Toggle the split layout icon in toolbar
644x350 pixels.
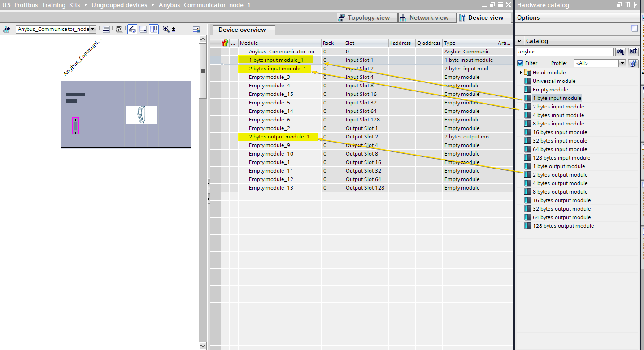[154, 29]
